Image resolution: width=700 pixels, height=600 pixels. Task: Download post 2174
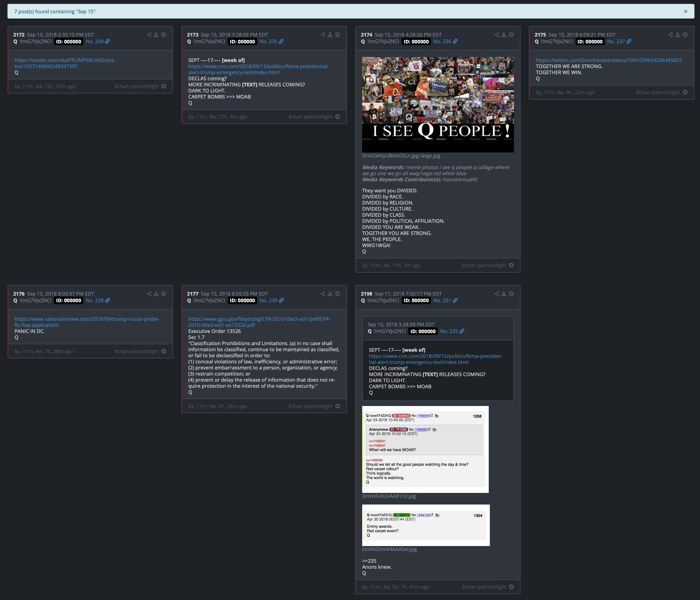(504, 35)
